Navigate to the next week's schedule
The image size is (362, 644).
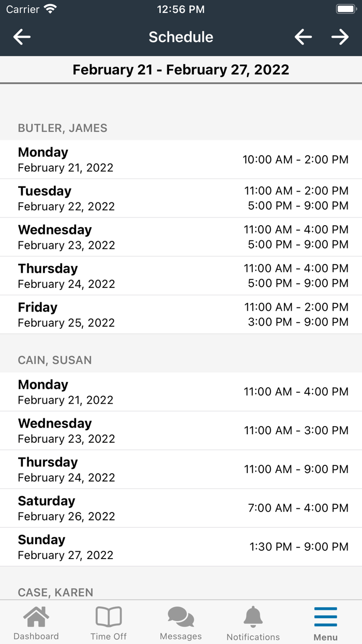pos(340,37)
